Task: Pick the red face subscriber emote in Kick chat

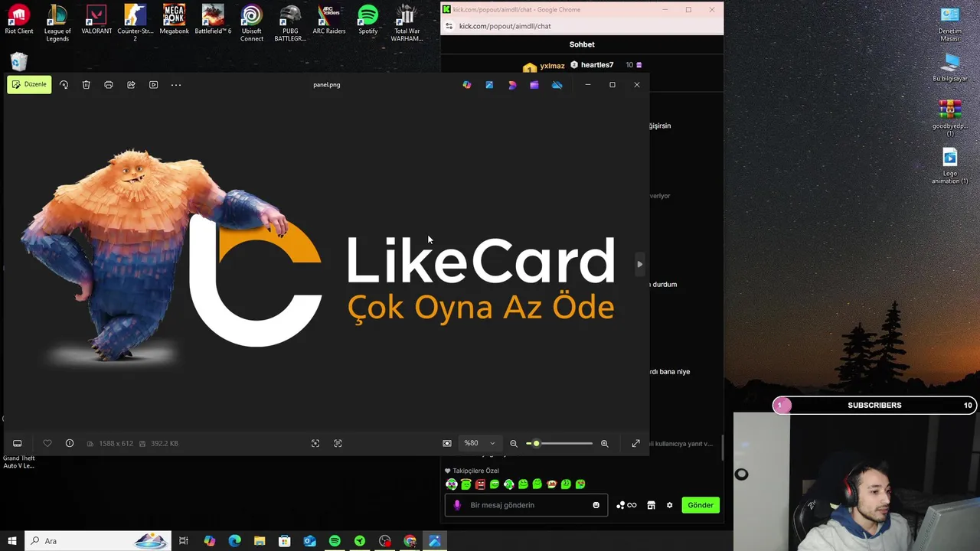Action: click(480, 484)
